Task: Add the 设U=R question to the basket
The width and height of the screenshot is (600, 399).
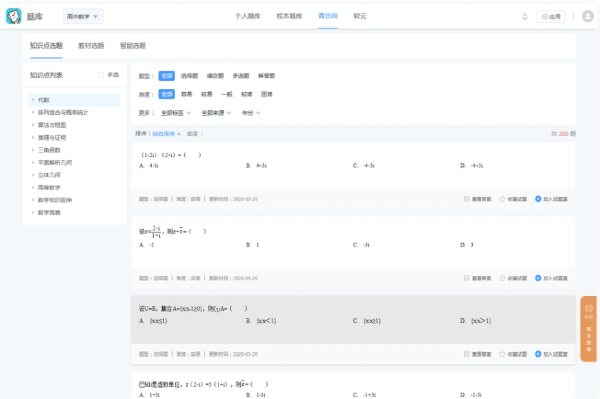Action: (551, 354)
